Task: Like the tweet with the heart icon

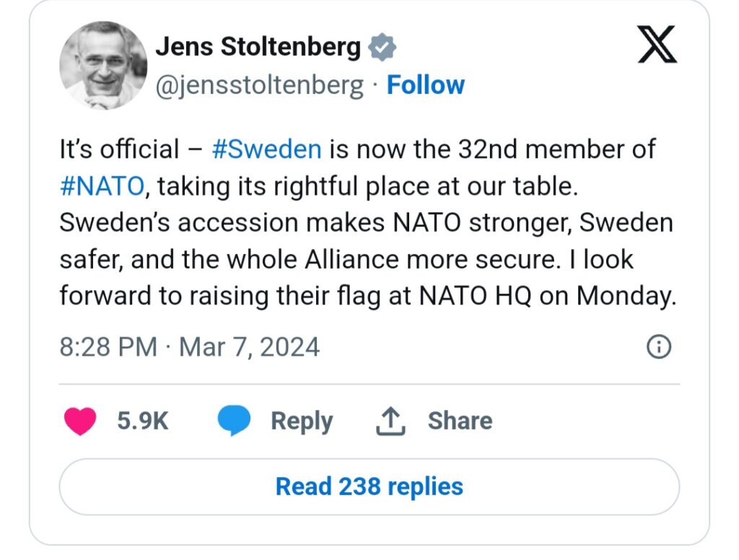Action: 80,421
